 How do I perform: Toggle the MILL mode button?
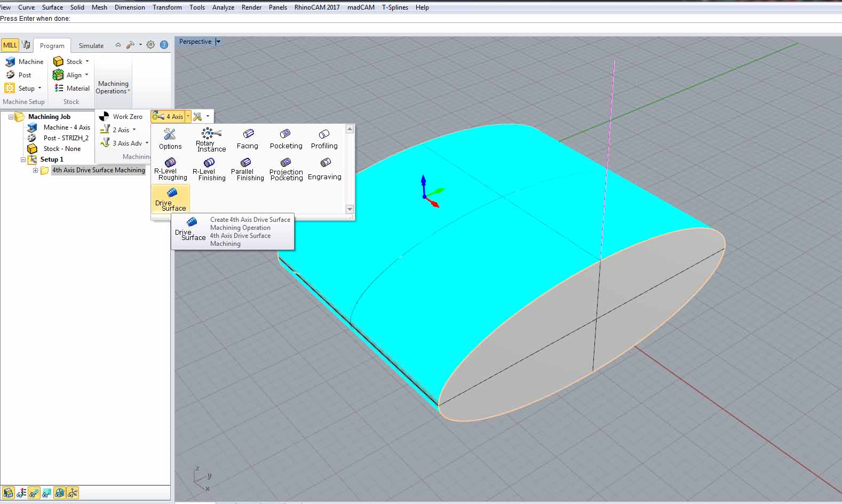click(10, 45)
